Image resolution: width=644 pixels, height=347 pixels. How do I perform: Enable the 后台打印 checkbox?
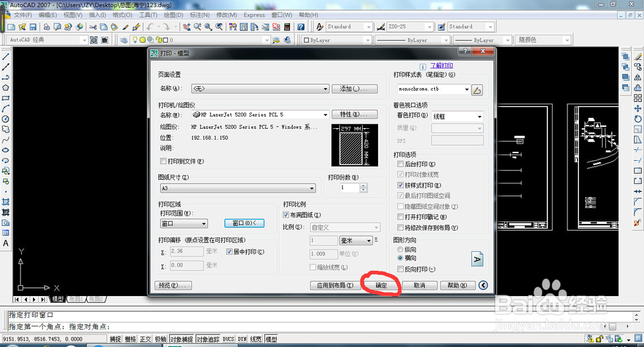(x=401, y=164)
